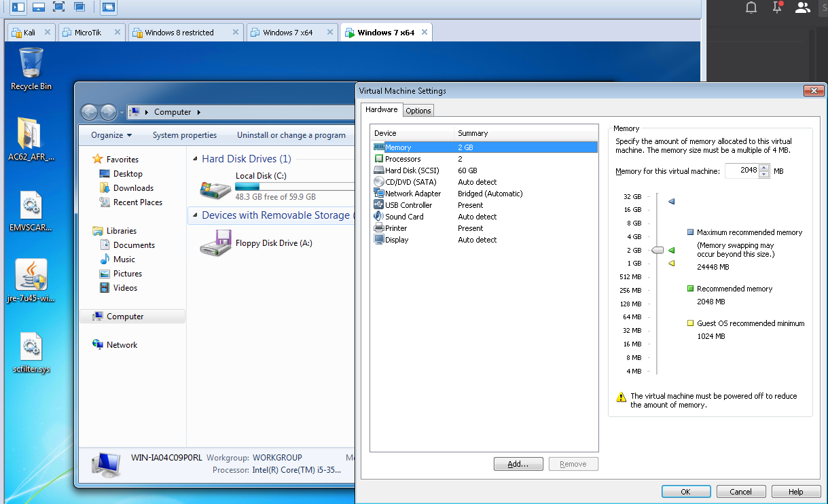Select the Local Disk (C:) drive icon

[216, 187]
